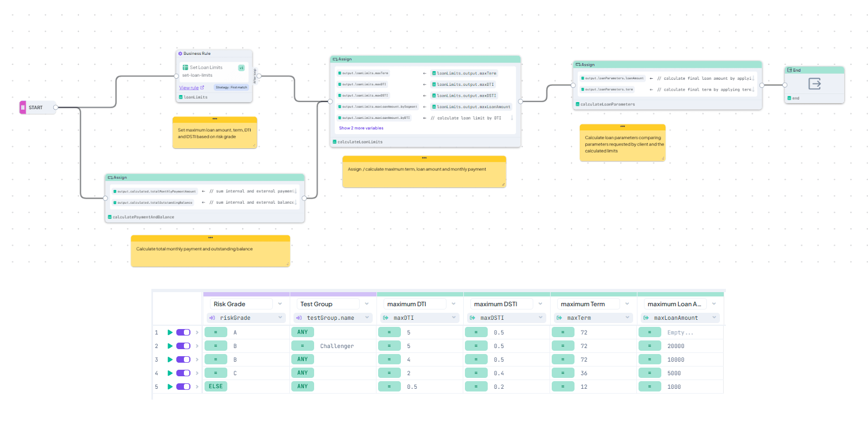Toggle rule row 2 off
868x436 pixels.
tap(183, 346)
